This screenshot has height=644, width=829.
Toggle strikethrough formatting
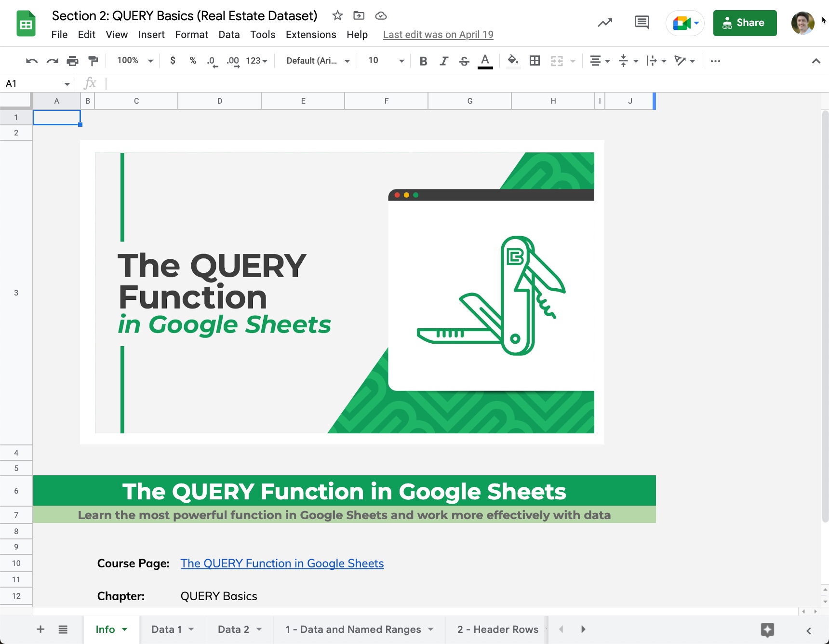point(464,61)
